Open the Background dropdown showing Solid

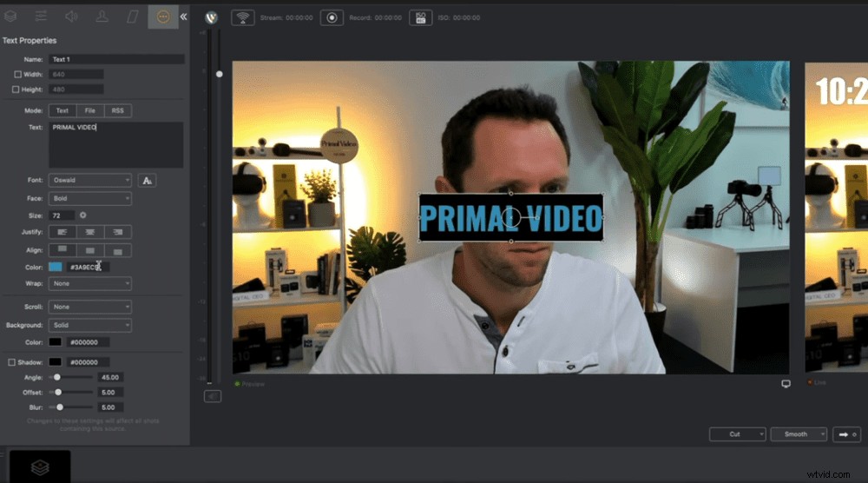click(90, 325)
